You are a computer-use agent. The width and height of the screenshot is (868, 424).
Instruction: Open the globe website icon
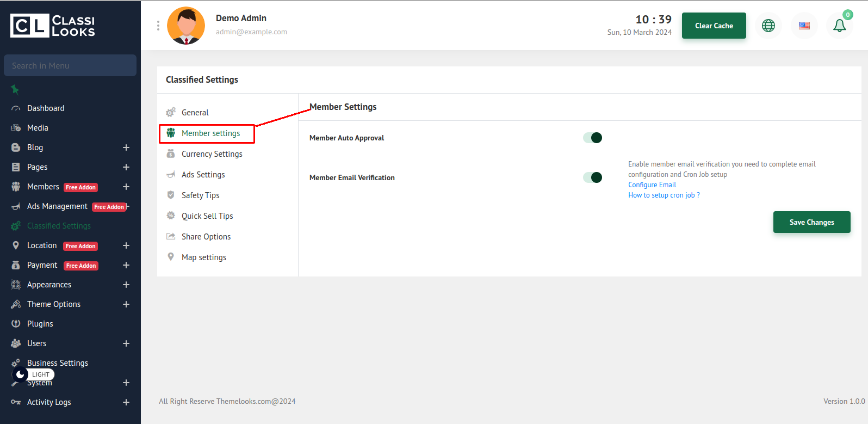point(768,26)
